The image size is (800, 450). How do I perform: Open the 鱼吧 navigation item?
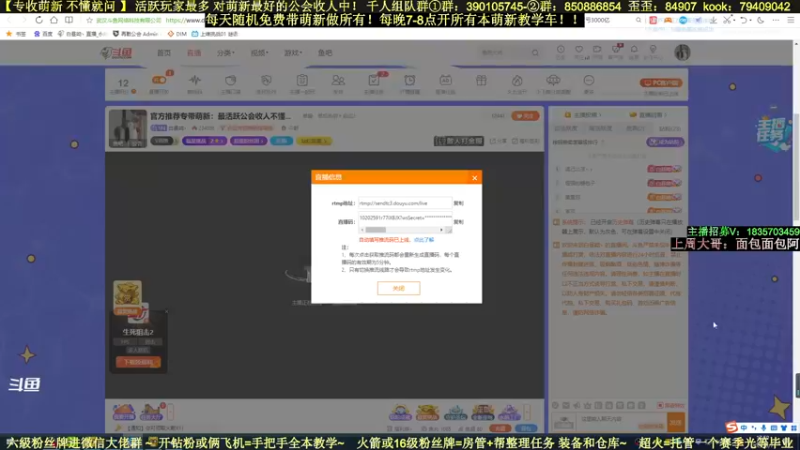325,53
